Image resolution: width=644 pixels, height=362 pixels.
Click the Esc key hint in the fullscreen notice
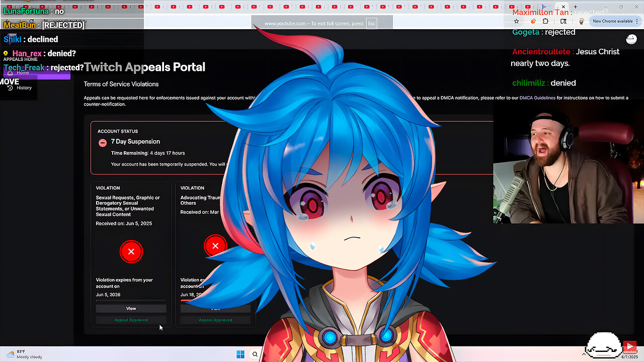[x=371, y=24]
